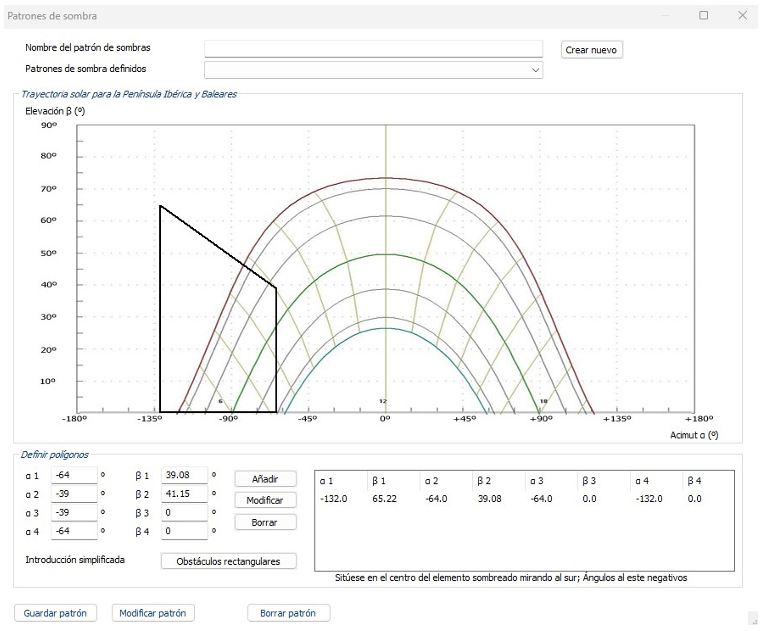The width and height of the screenshot is (764, 631).
Task: Select the α 2 input field
Action: (75, 494)
